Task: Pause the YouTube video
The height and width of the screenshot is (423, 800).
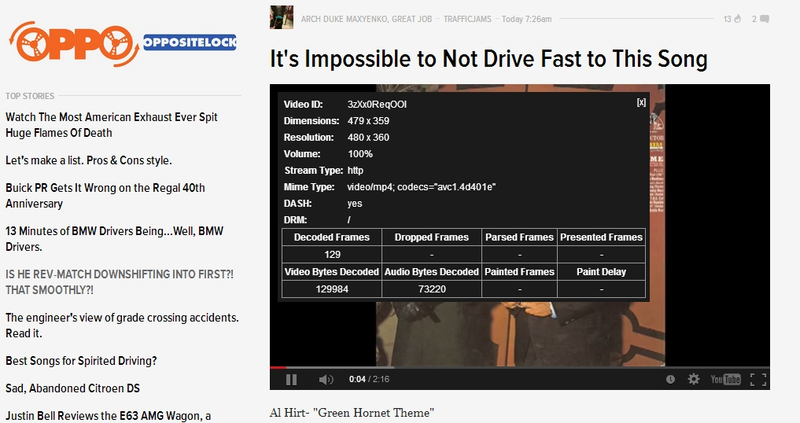Action: coord(291,380)
